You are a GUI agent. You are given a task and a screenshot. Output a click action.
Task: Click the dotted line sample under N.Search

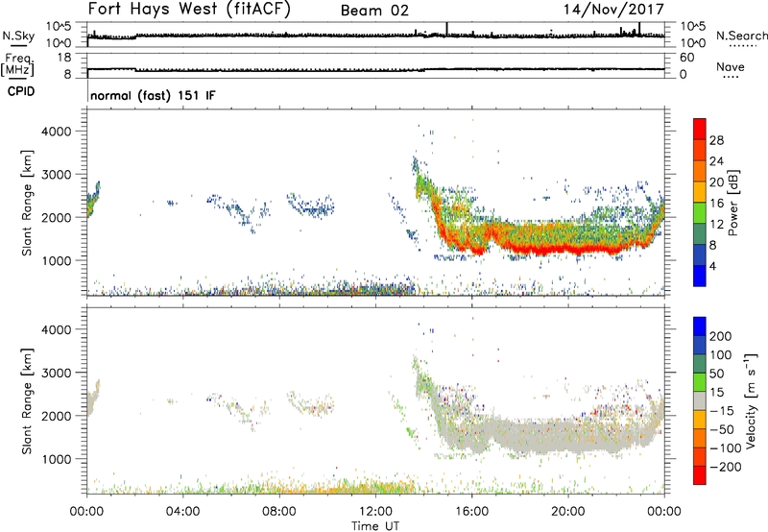pos(742,46)
